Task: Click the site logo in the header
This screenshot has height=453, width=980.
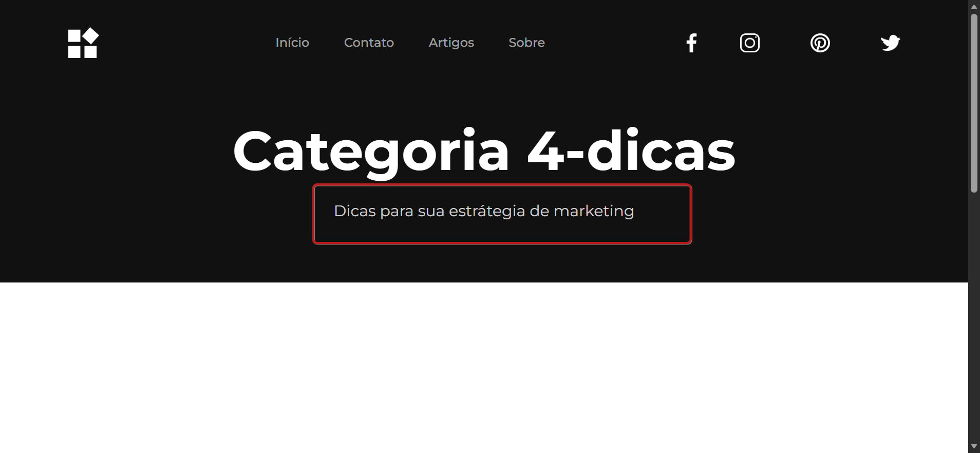Action: (83, 43)
